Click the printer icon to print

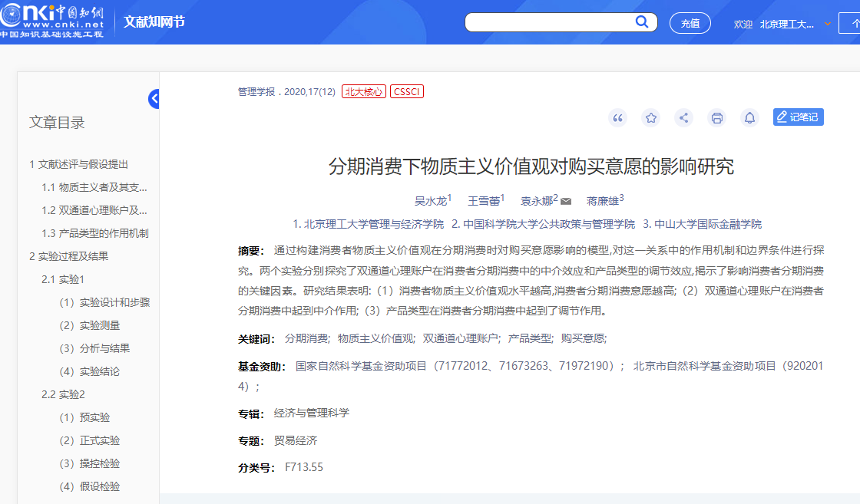716,117
